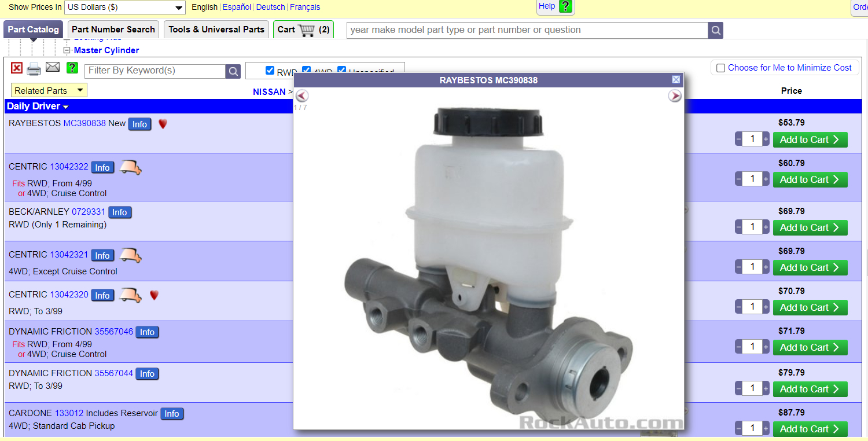The width and height of the screenshot is (868, 441).
Task: Click Info for CENTRIC 13042322
Action: pyautogui.click(x=102, y=168)
